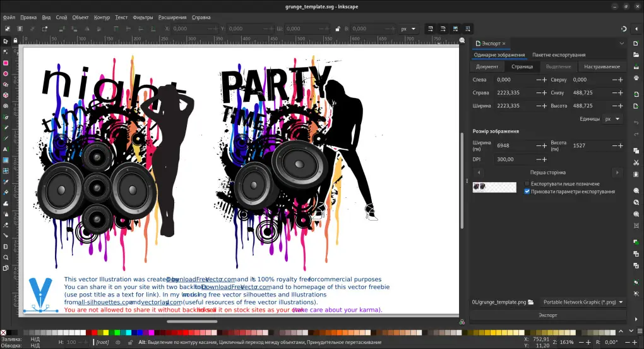Select the 3D box tool
Image resolution: width=644 pixels, height=349 pixels.
click(6, 95)
